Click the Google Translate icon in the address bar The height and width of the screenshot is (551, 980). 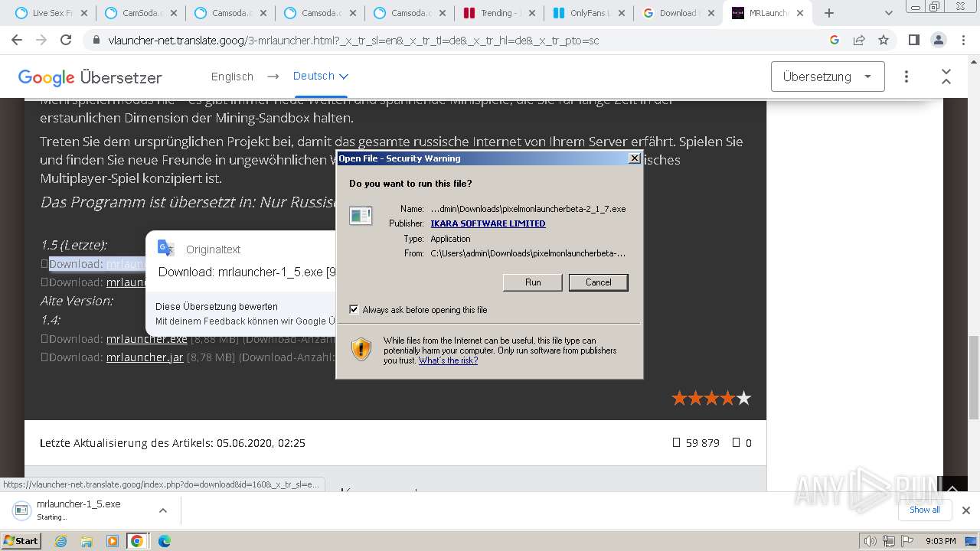[835, 40]
